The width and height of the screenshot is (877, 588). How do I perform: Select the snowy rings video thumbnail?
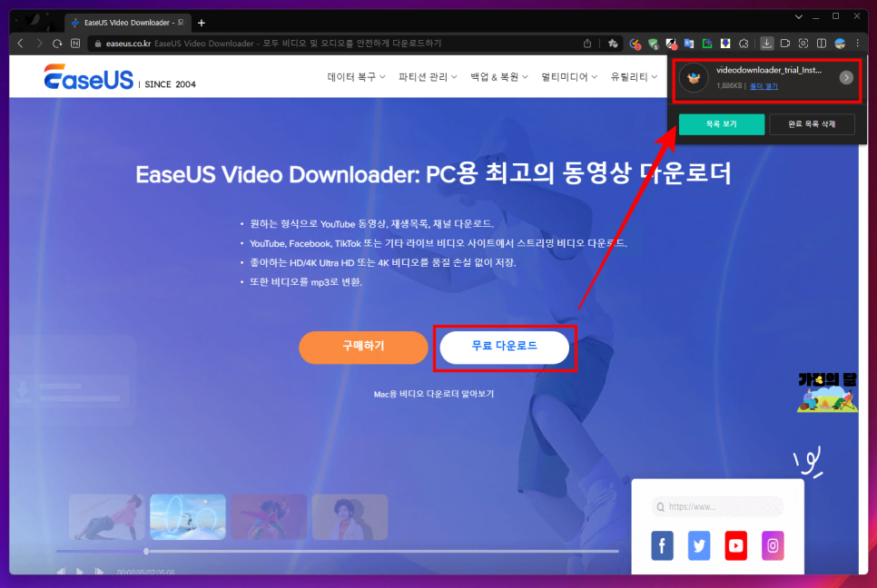coord(188,516)
